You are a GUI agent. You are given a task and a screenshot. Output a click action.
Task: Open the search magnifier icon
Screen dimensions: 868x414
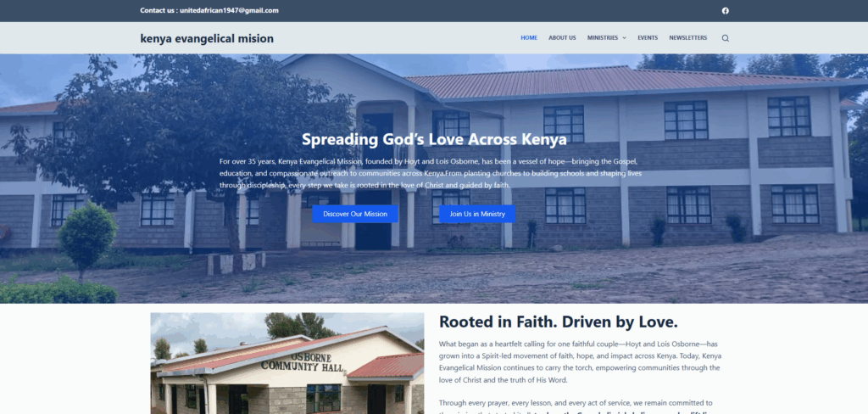pos(726,38)
